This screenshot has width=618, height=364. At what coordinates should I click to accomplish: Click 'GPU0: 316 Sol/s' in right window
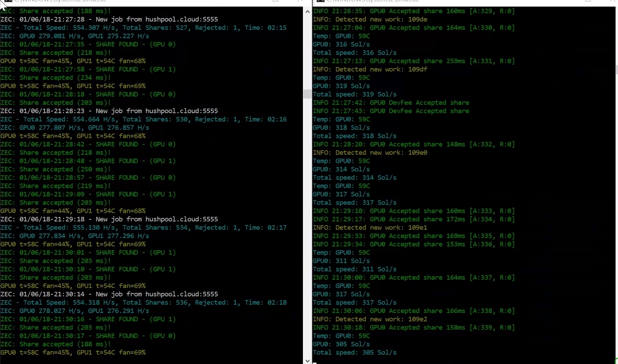click(341, 44)
